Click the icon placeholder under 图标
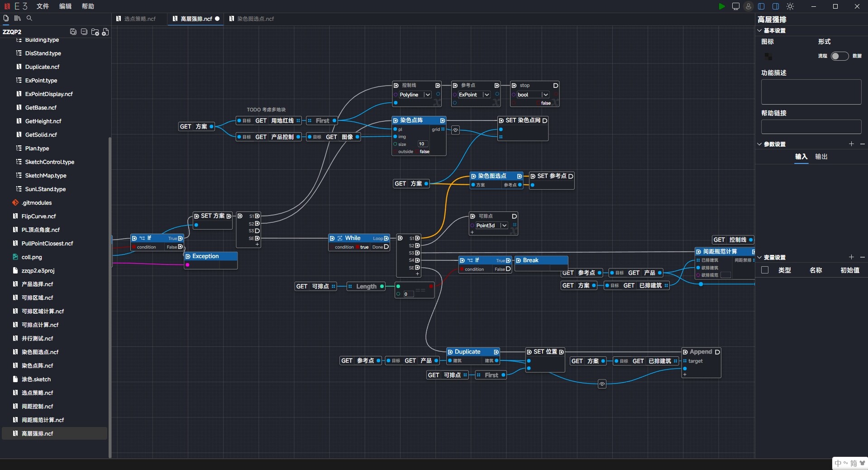The height and width of the screenshot is (470, 868). pos(768,56)
